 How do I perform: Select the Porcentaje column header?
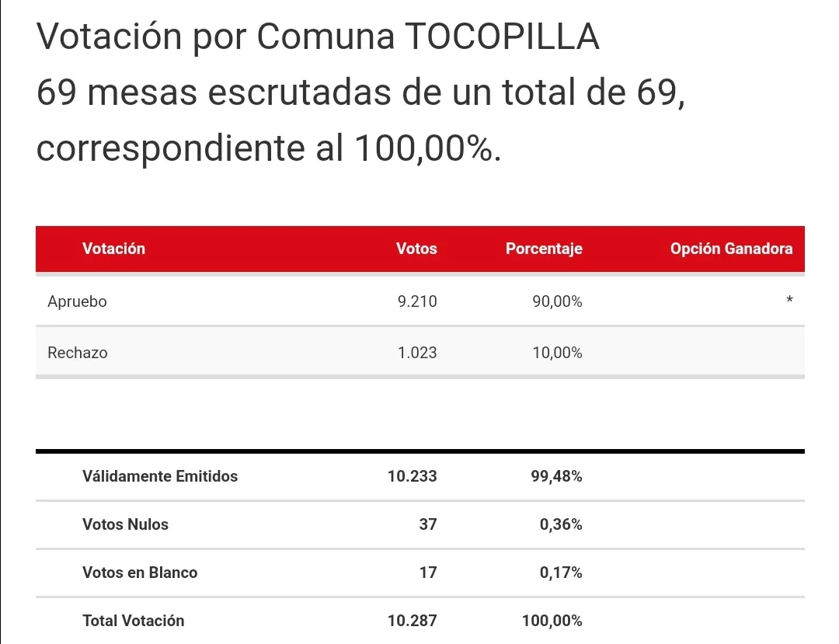[544, 249]
